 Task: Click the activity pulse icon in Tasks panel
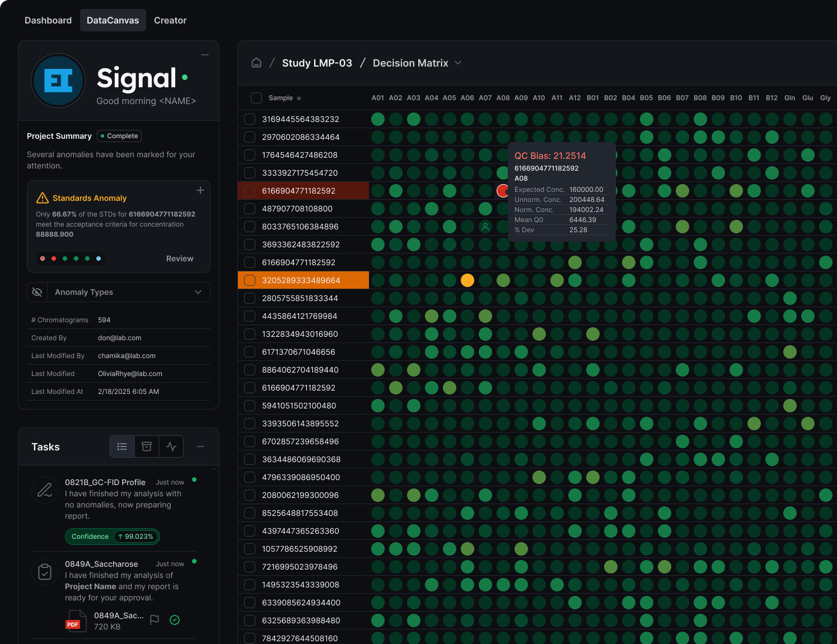171,446
